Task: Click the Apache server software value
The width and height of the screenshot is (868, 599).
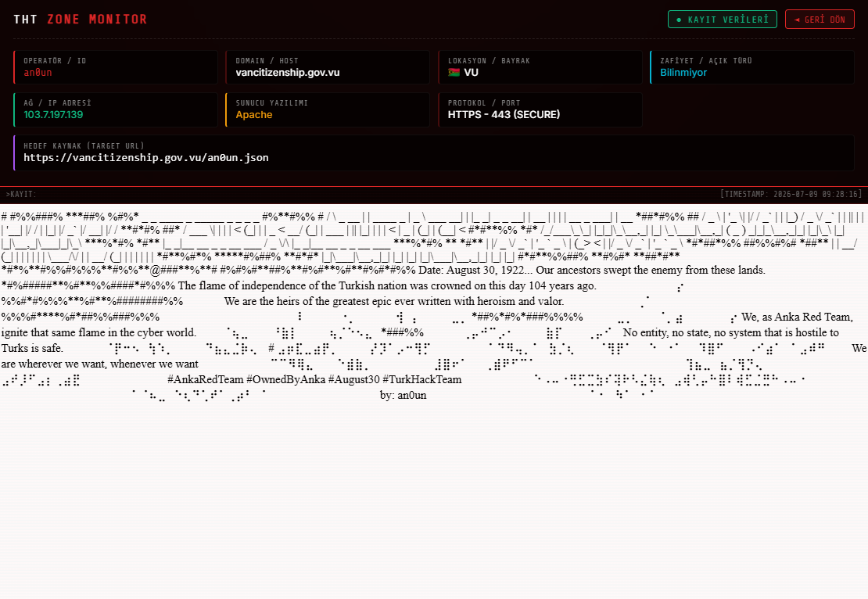Action: point(254,115)
